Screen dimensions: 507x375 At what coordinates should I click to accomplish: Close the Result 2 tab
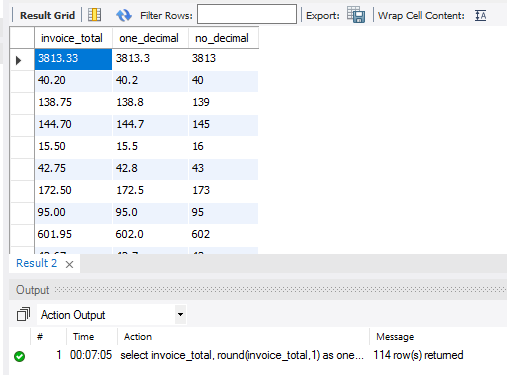click(x=69, y=264)
